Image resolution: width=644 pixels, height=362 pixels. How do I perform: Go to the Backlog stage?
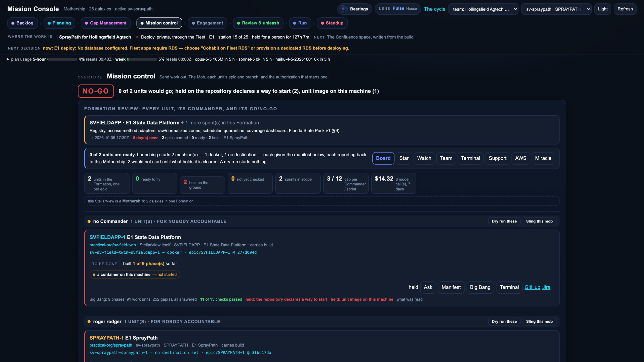pos(22,23)
